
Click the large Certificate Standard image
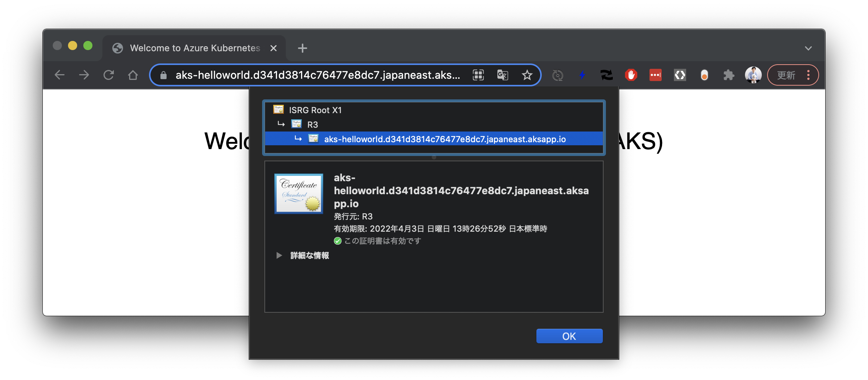299,193
